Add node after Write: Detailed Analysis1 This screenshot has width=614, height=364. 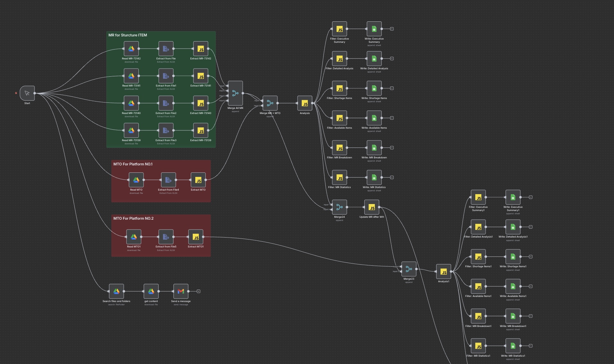pos(531,227)
